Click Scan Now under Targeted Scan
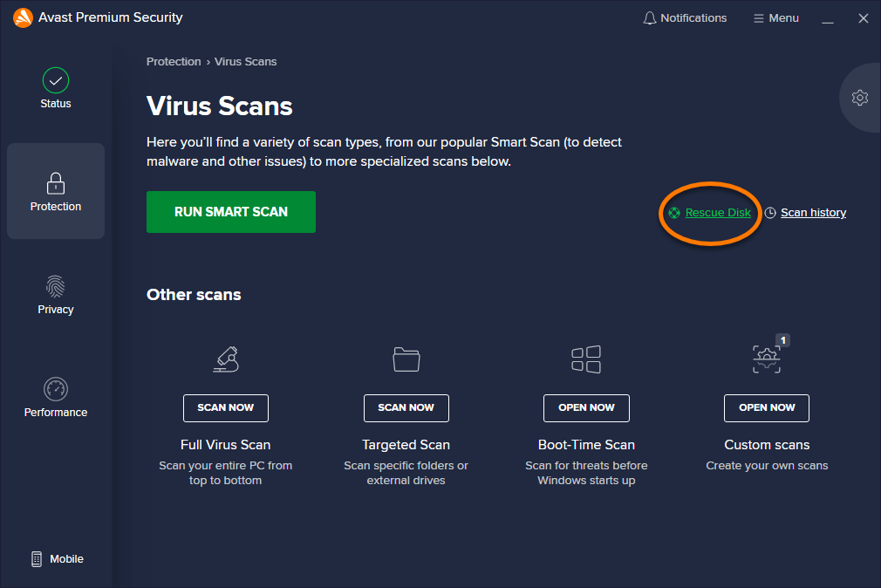881x588 pixels. point(406,407)
